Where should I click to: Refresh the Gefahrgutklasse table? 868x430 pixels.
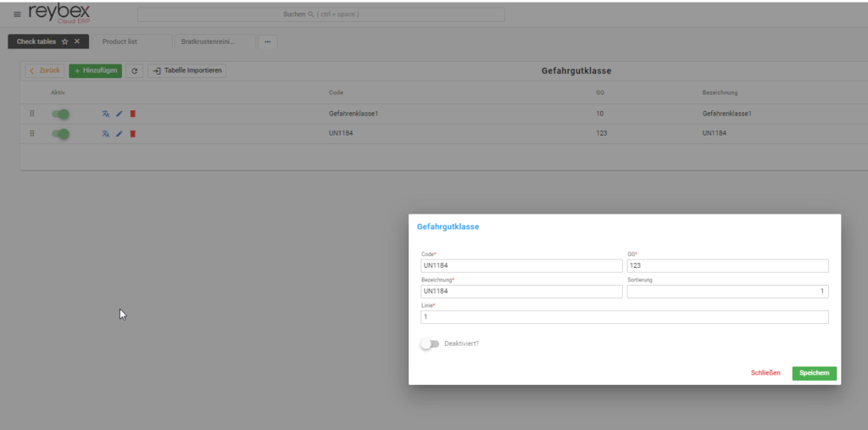tap(134, 71)
